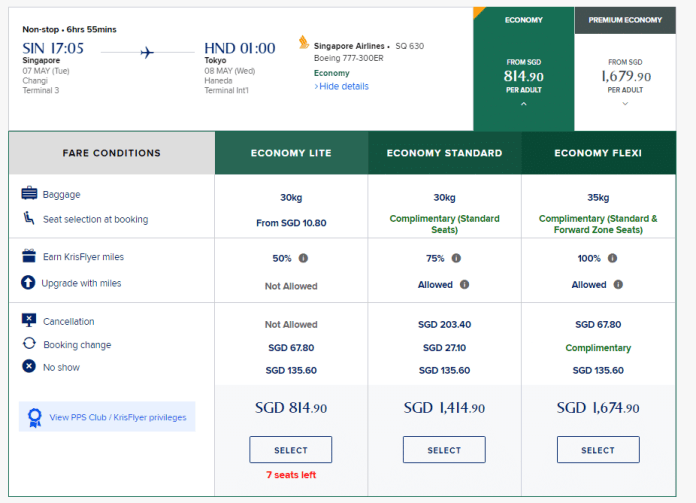
Task: Click Economy Lite upgrade 'Not Allowed' text
Action: coord(291,286)
